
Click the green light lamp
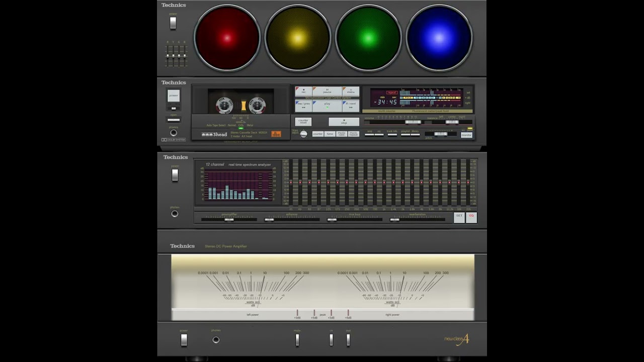(368, 38)
